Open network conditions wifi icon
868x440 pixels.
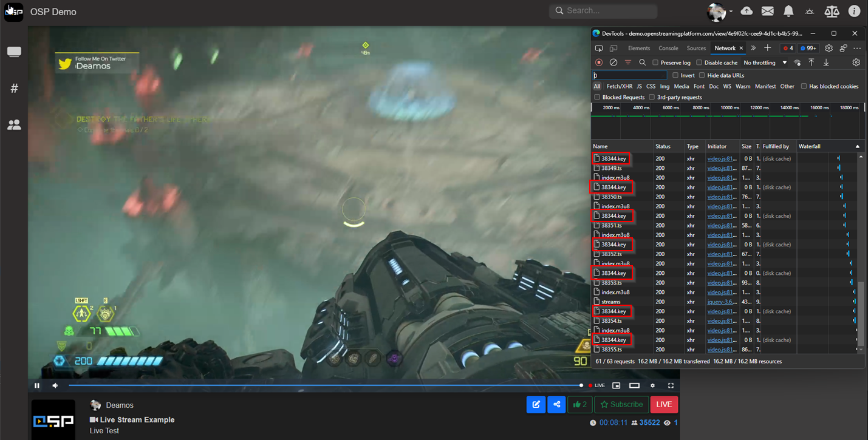tap(798, 63)
